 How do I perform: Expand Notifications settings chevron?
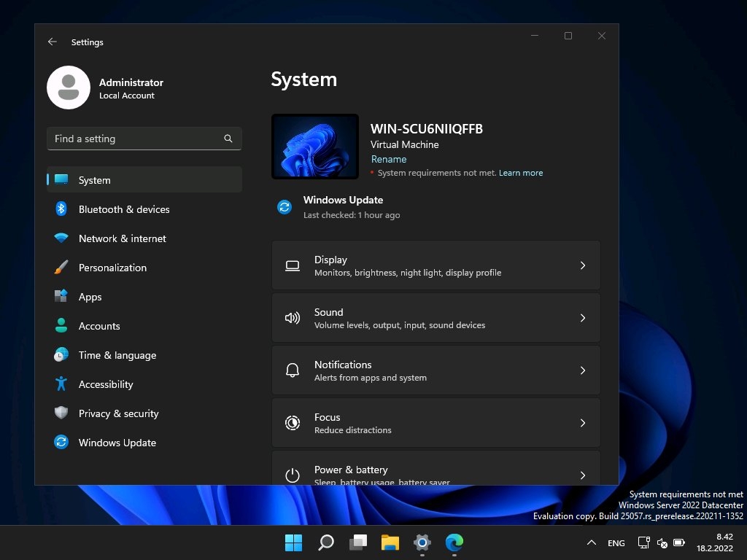point(583,370)
